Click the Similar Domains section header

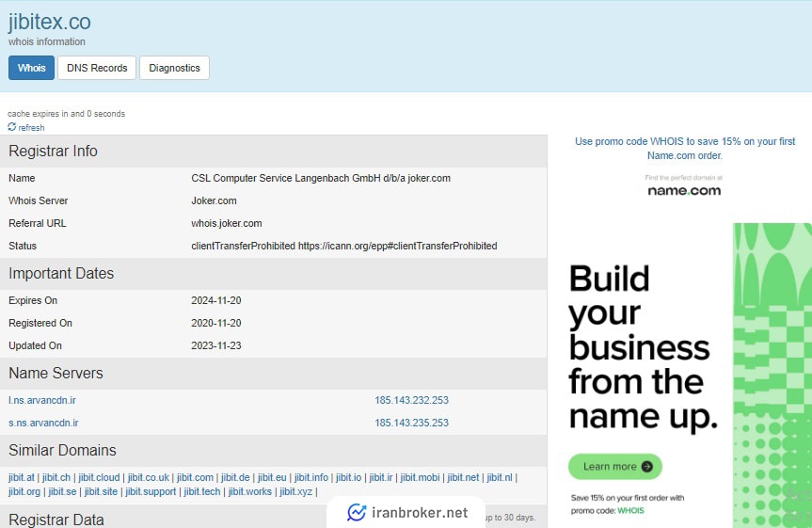coord(274,450)
